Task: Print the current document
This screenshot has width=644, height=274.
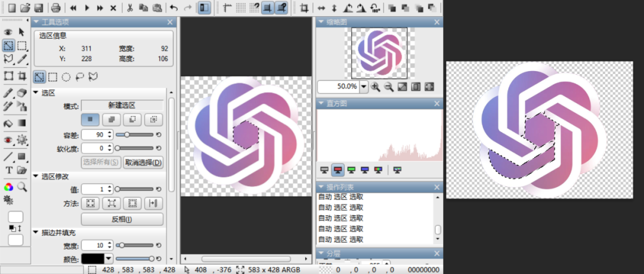Action: click(56, 7)
